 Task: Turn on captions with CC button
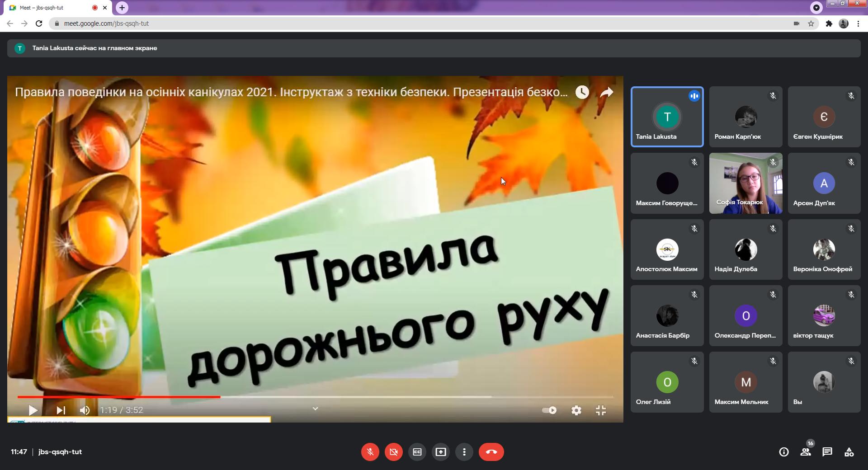coord(417,452)
